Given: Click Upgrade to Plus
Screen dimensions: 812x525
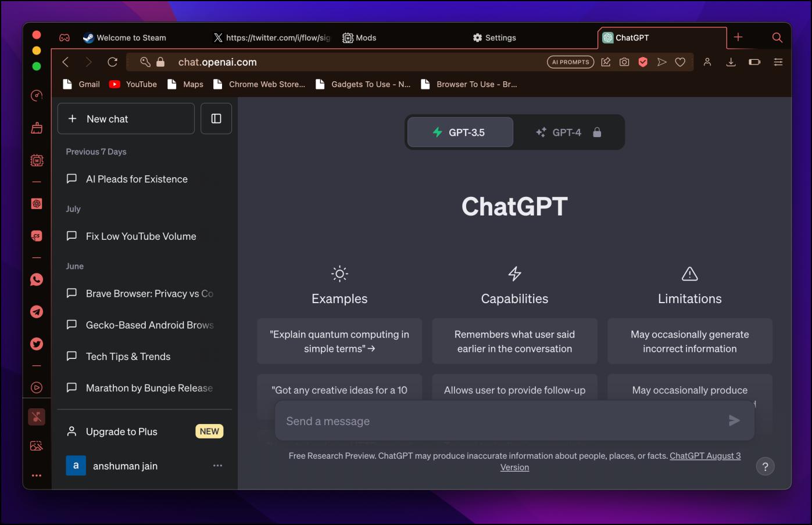Looking at the screenshot, I should pyautogui.click(x=145, y=431).
